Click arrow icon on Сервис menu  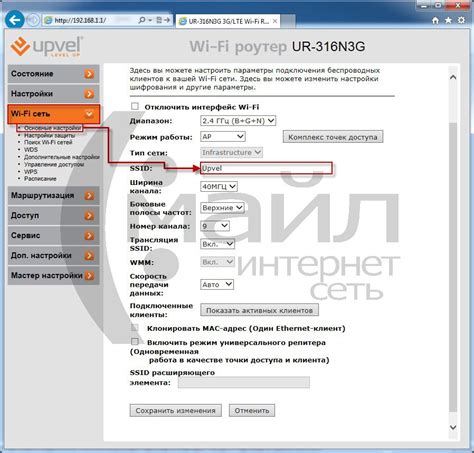pos(89,235)
